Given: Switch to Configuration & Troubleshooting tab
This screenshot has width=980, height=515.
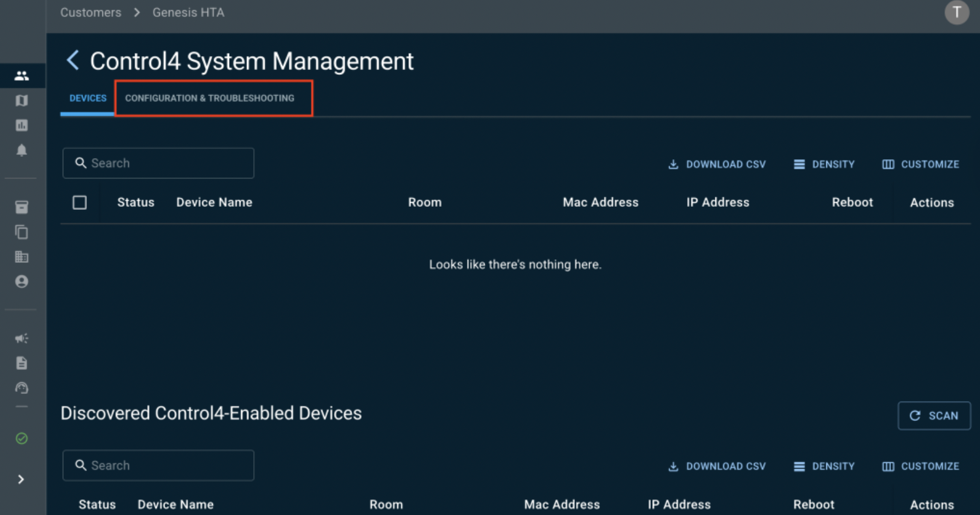Looking at the screenshot, I should [x=210, y=98].
